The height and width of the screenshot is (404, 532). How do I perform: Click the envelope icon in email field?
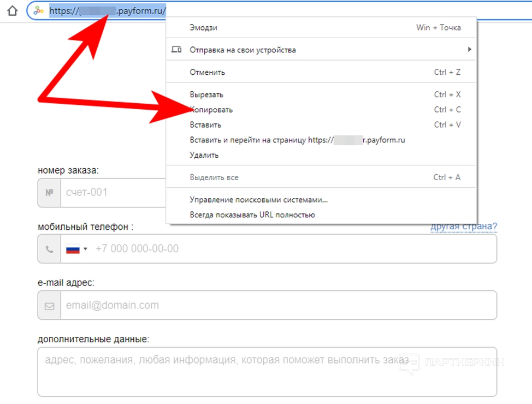click(50, 306)
